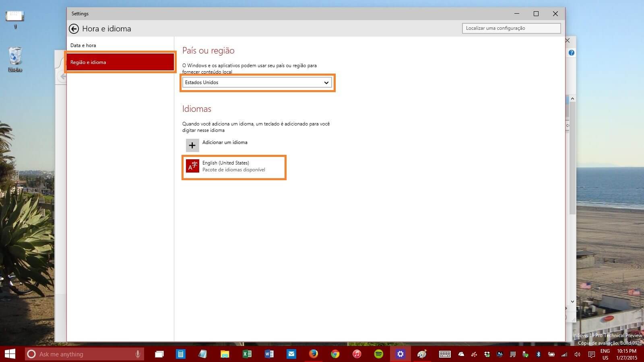644x362 pixels.
Task: Open Spotify from the taskbar
Action: coord(378,354)
